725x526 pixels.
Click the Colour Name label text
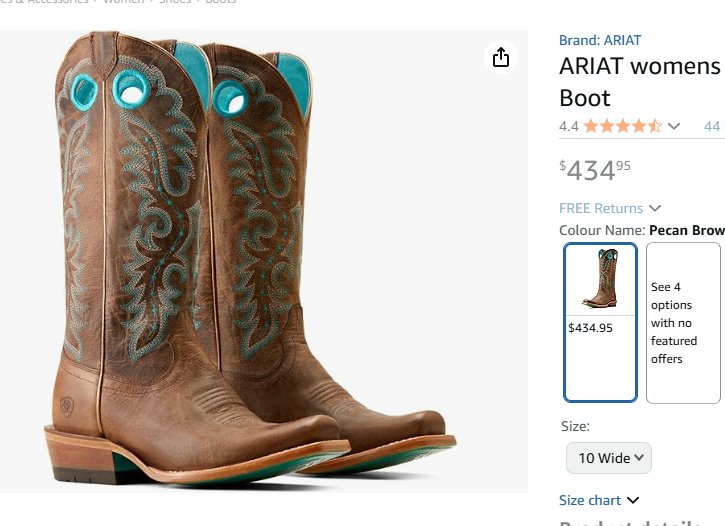[x=602, y=230]
